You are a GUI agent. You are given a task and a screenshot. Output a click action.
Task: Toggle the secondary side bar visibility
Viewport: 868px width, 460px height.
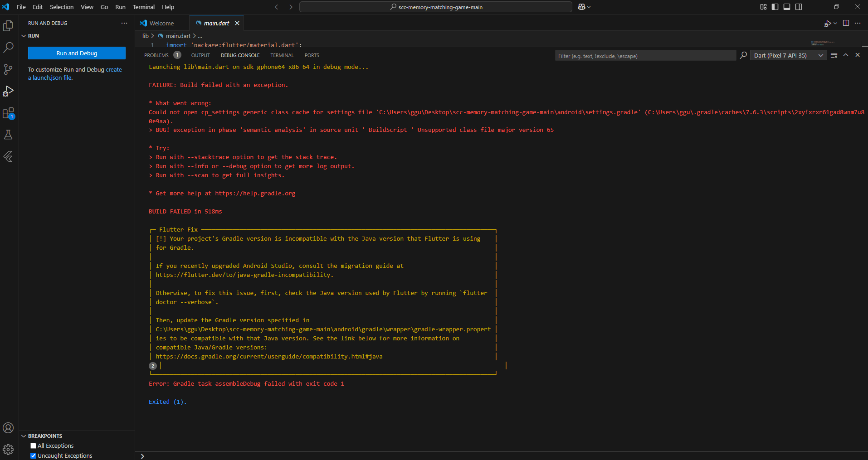[x=799, y=7]
